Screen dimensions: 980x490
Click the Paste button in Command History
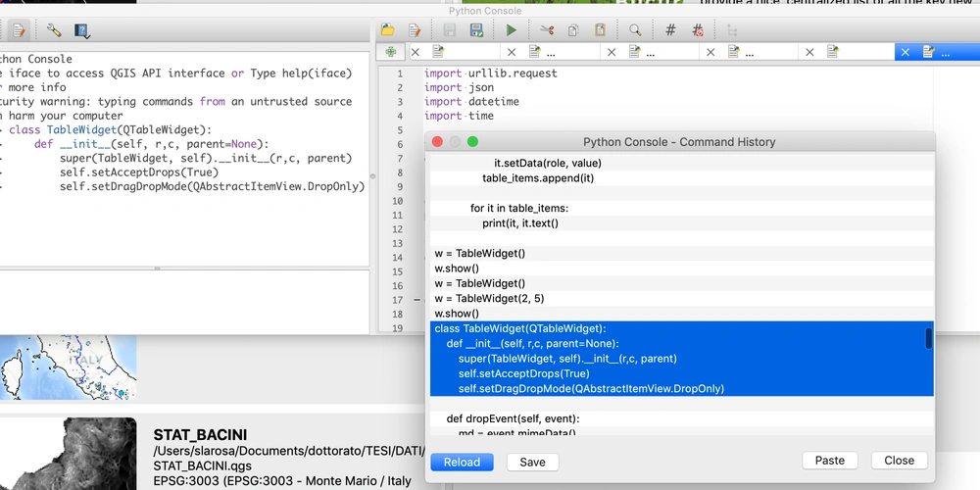tap(829, 461)
